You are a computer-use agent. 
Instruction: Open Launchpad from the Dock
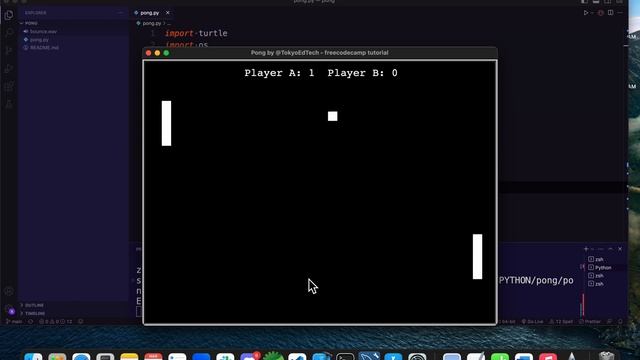pos(57,356)
